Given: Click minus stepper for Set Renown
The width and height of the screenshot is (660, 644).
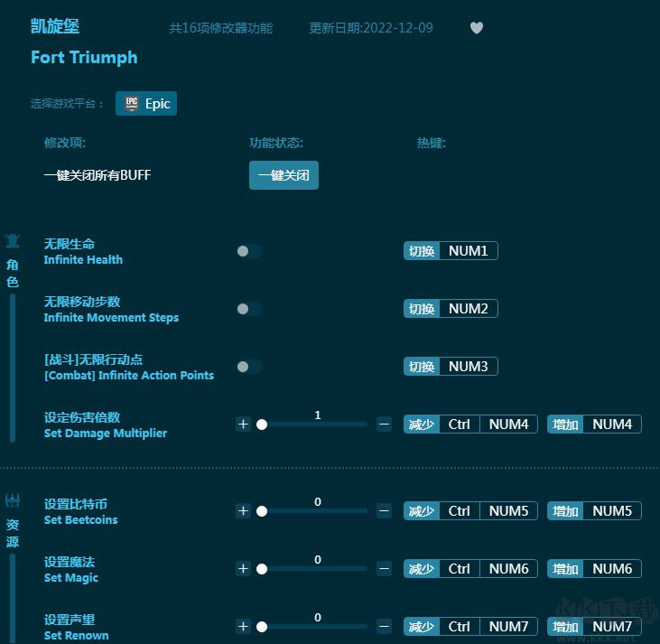Looking at the screenshot, I should (x=384, y=627).
